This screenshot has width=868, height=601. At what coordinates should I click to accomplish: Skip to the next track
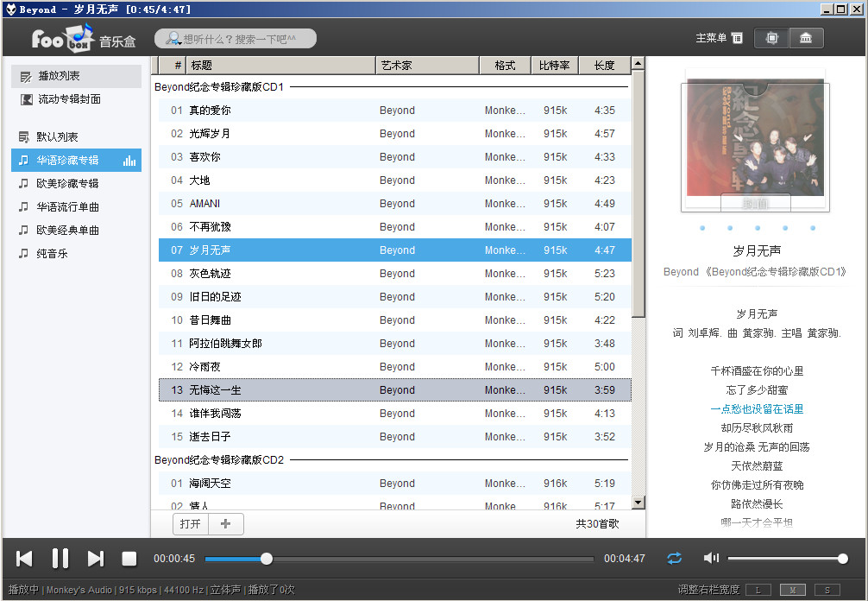(96, 559)
